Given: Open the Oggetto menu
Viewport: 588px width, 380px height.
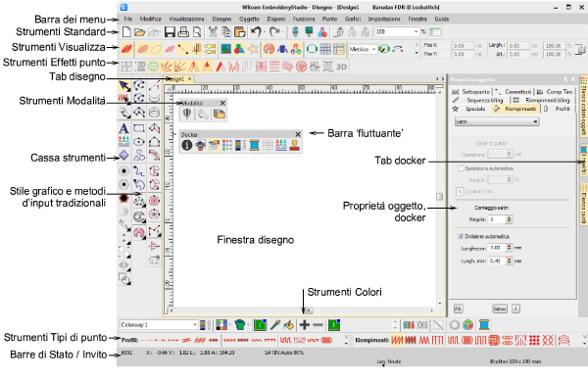Looking at the screenshot, I should tap(249, 19).
